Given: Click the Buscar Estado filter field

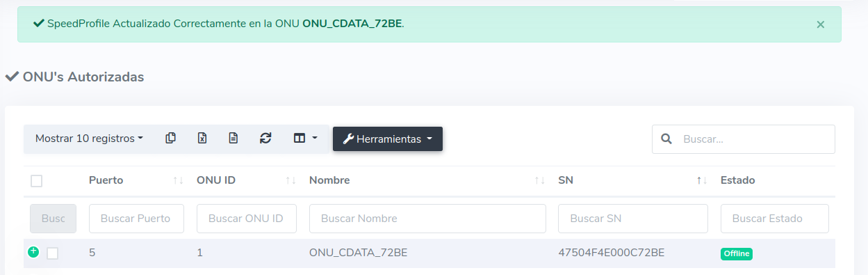Looking at the screenshot, I should point(775,219).
